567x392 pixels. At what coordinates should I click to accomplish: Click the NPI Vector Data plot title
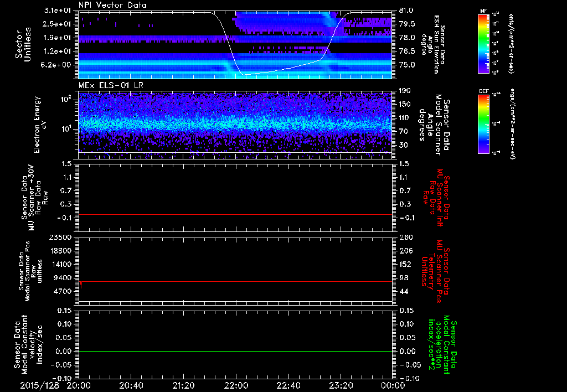point(112,5)
